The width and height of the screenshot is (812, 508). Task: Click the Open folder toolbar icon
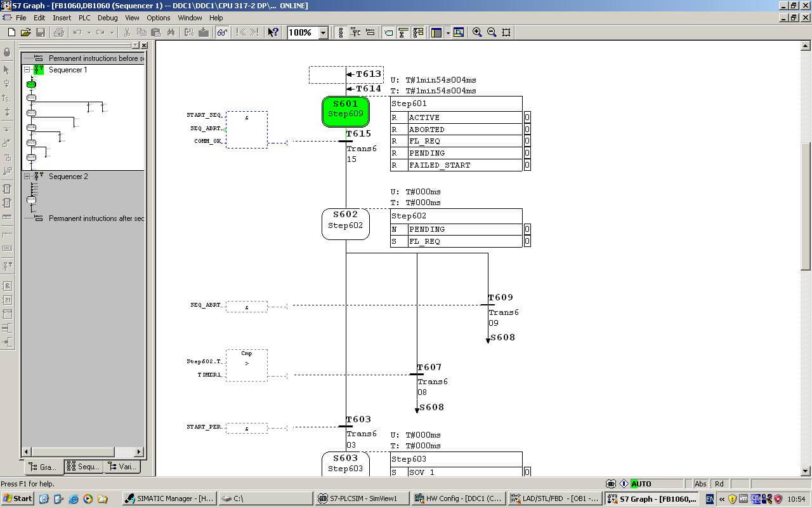point(26,32)
